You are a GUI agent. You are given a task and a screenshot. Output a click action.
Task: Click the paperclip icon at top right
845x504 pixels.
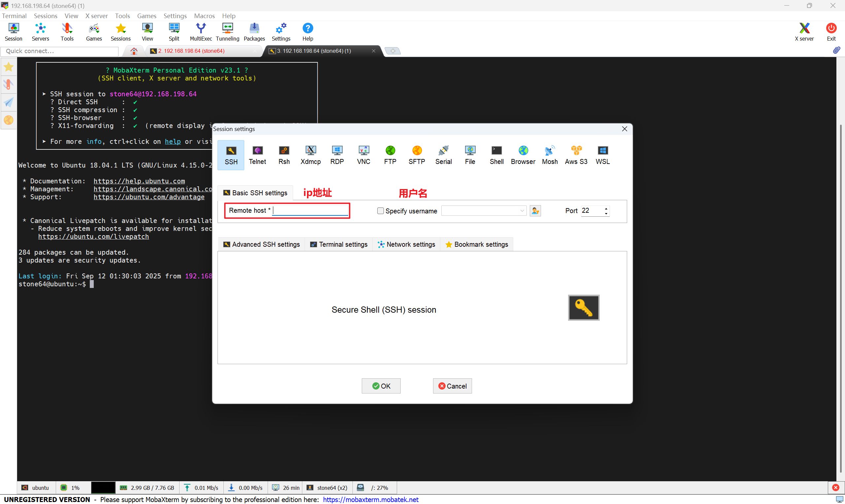836,50
